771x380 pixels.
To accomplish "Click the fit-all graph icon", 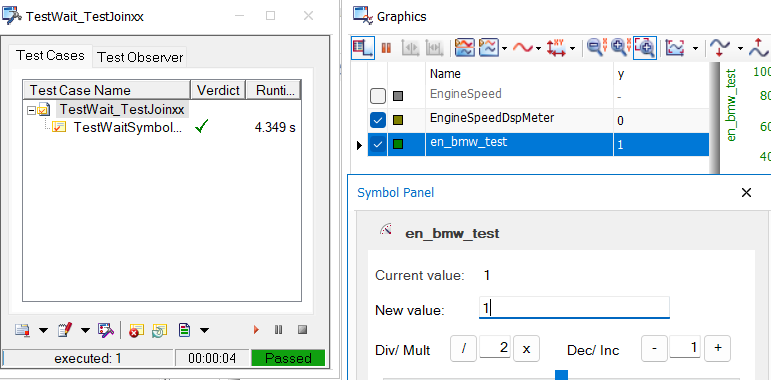I will pos(675,48).
